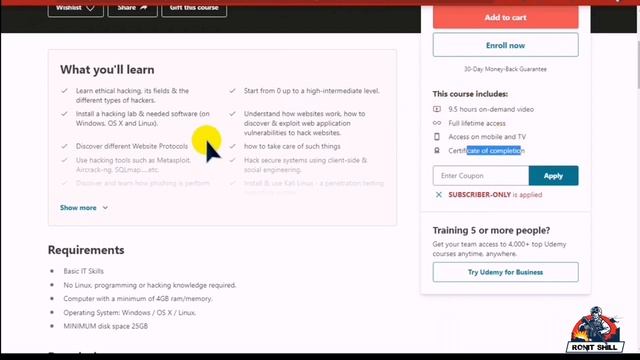The height and width of the screenshot is (360, 640).
Task: Click 'No Linux, programming or hacking knowledge' line
Action: (x=149, y=285)
